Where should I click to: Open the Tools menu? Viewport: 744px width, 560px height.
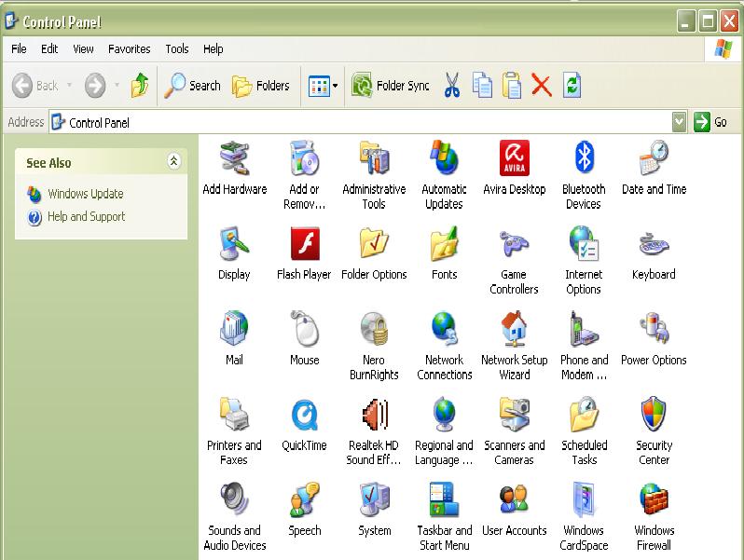coord(177,48)
